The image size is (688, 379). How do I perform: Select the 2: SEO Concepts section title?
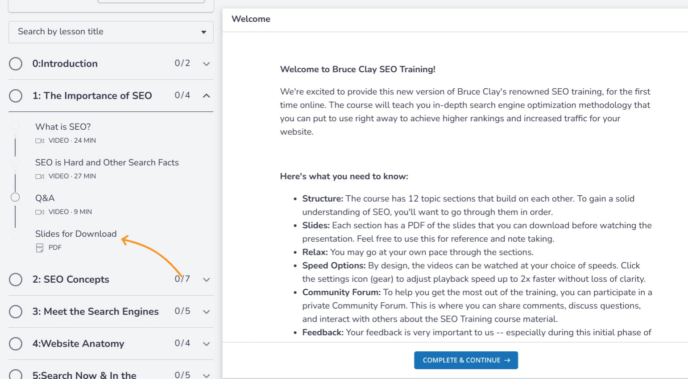[71, 279]
